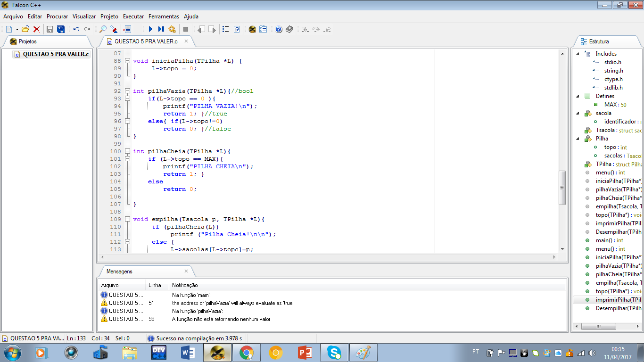Viewport: 644px width, 362px height.
Task: Click the toolbar icon right of the bullet list
Action: (x=237, y=29)
